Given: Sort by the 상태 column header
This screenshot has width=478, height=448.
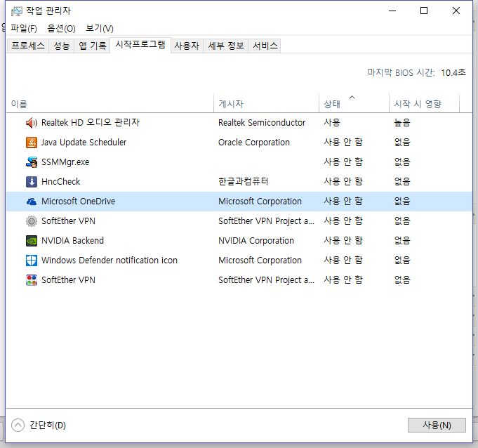Looking at the screenshot, I should click(354, 104).
